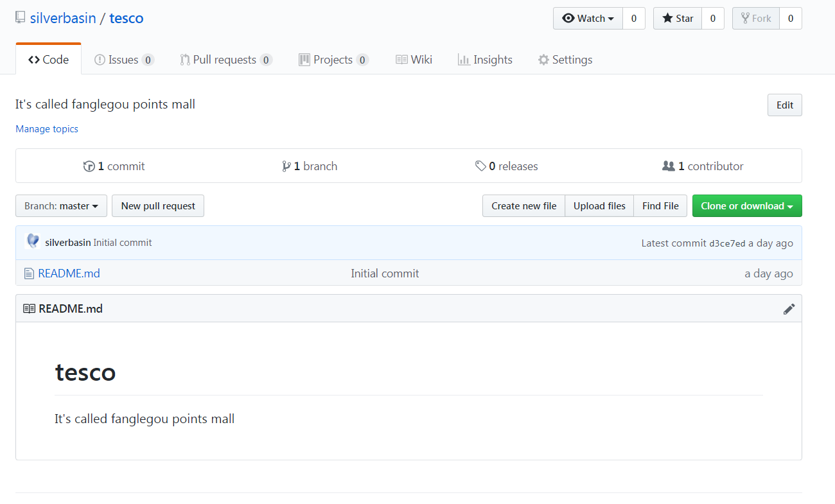This screenshot has height=504, width=835.
Task: Click README text 'It's called fanglegou points mall'
Action: 145,419
